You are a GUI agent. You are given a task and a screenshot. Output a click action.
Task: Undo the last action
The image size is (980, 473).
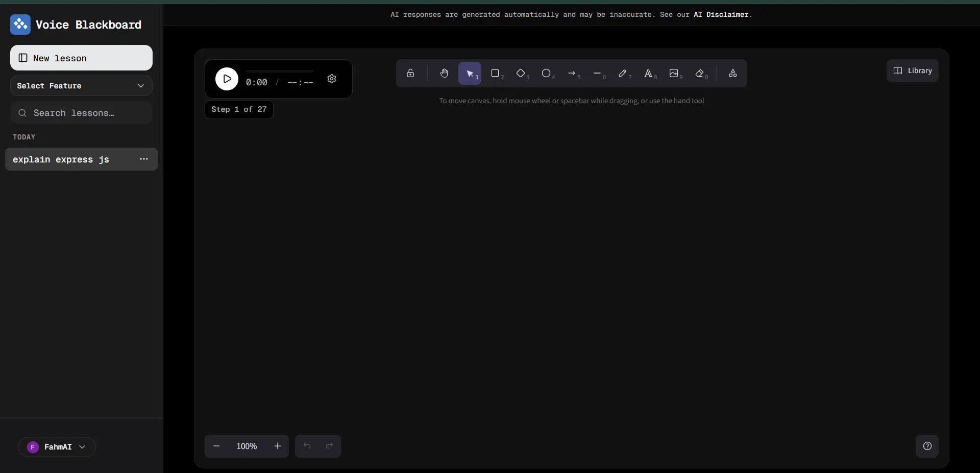(x=307, y=446)
